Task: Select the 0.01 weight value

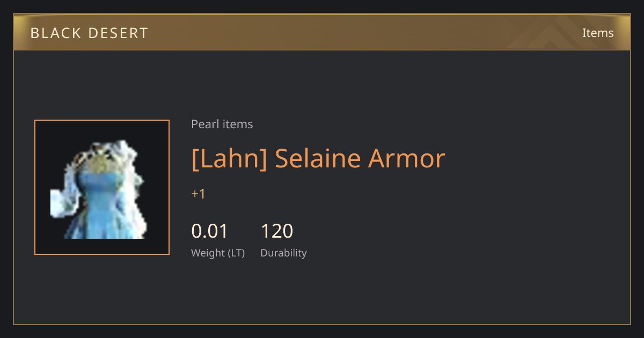Action: (210, 231)
